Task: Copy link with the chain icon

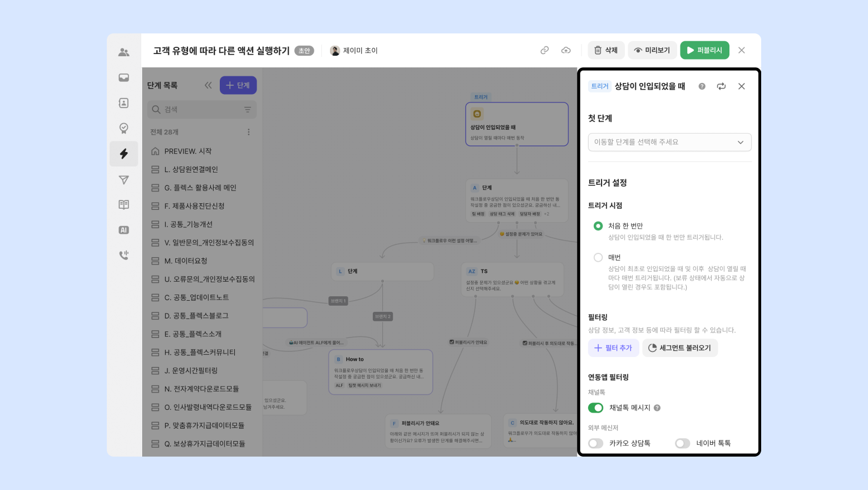Action: (545, 50)
